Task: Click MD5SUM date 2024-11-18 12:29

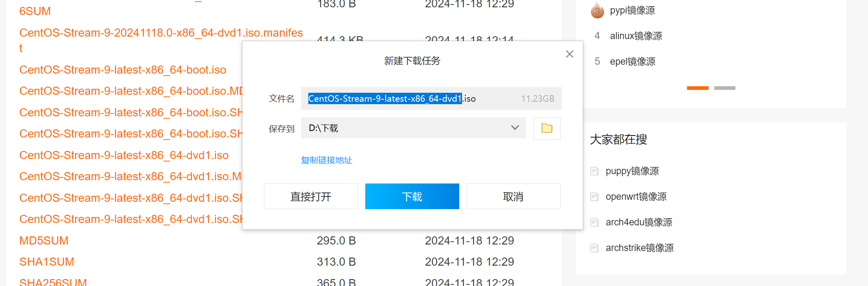Action: (x=469, y=241)
